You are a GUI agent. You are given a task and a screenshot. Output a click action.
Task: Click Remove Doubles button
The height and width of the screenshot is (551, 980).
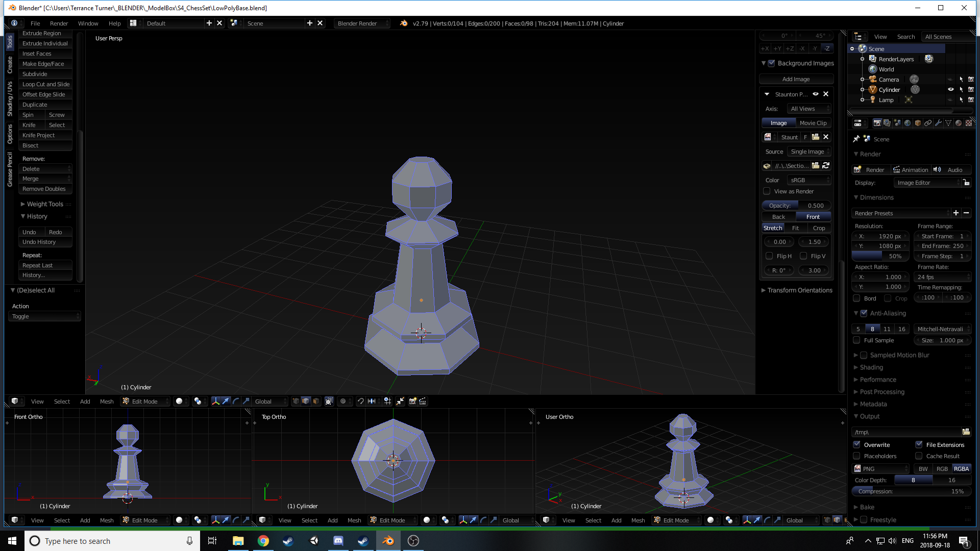click(45, 189)
